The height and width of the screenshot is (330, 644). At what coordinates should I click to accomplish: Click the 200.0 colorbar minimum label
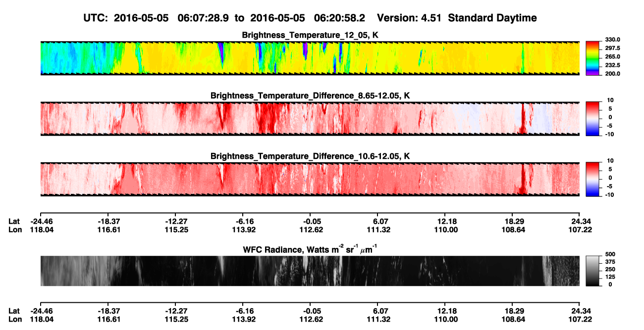pos(613,73)
